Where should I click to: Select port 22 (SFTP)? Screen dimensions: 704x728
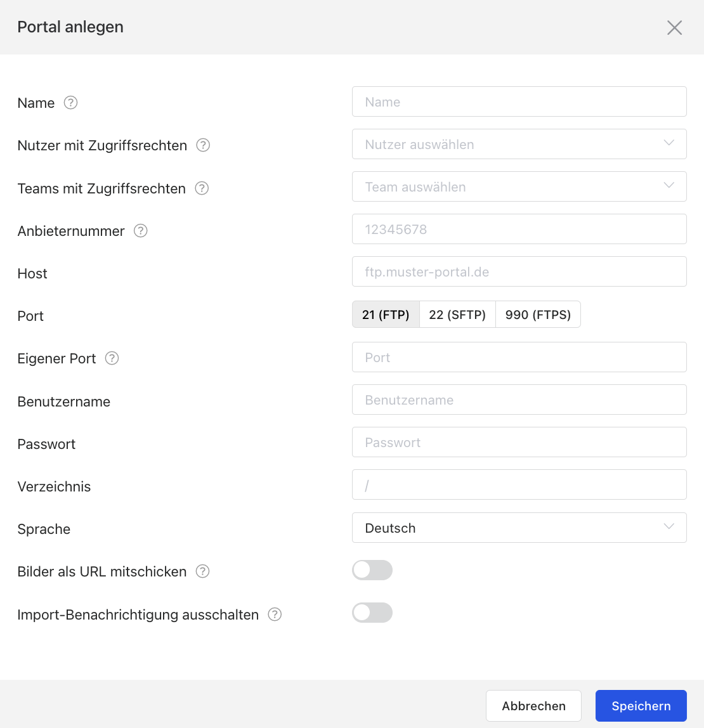point(457,315)
